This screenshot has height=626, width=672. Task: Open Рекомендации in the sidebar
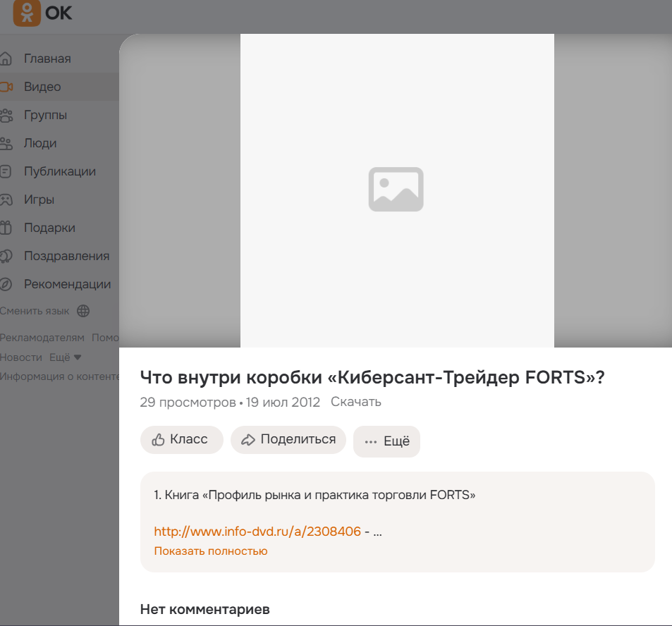[67, 284]
